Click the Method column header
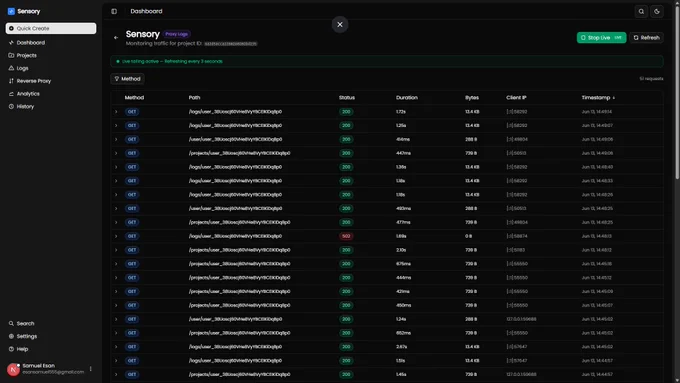Image resolution: width=680 pixels, height=383 pixels. pyautogui.click(x=134, y=98)
